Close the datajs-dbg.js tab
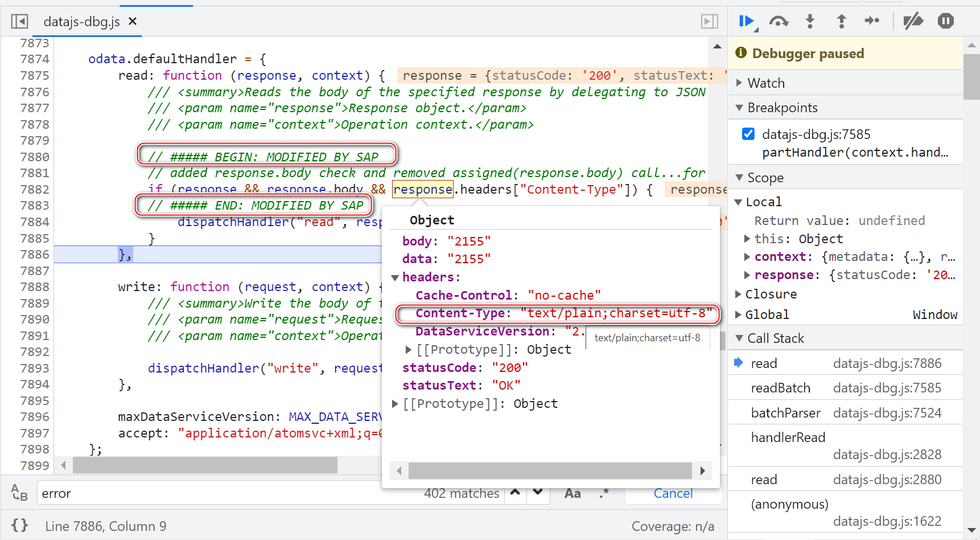The image size is (980, 540). [133, 22]
